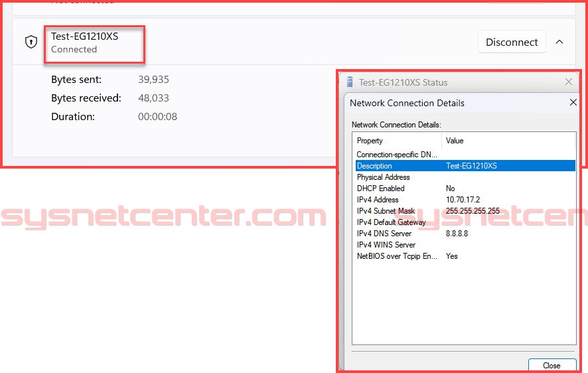
Task: Select the IPv4 Address row
Action: coord(465,199)
